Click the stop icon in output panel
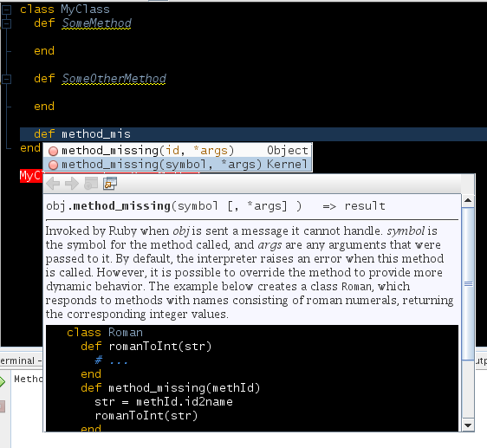Viewport: 487px width, 448px height. pos(3,406)
